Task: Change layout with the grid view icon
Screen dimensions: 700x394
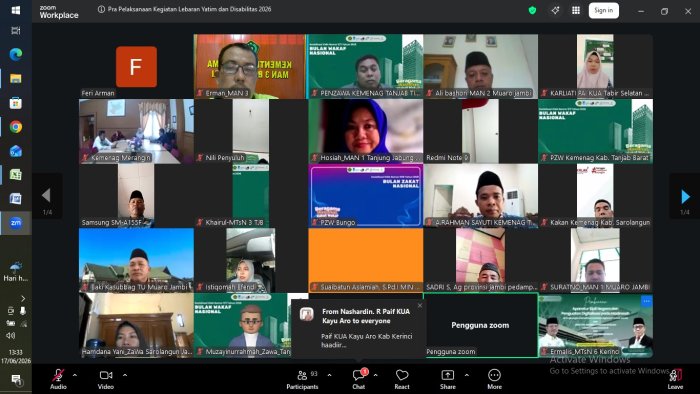Action: [576, 10]
